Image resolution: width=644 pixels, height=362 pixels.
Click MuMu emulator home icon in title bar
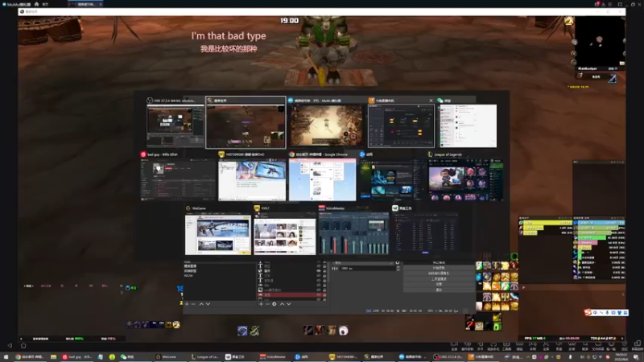pos(36,4)
